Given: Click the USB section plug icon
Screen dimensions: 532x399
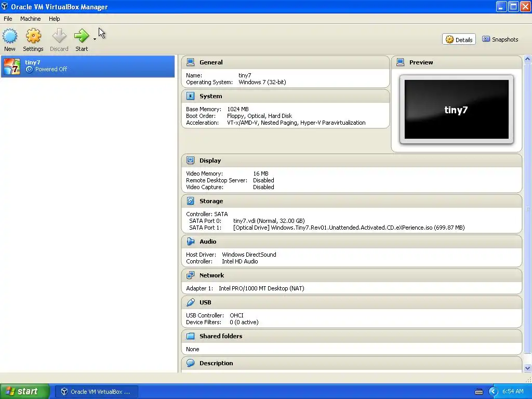Looking at the screenshot, I should (190, 302).
